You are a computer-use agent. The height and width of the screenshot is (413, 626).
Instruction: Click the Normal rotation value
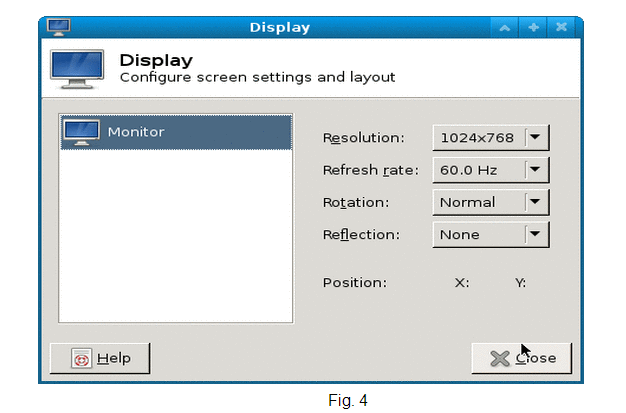[468, 203]
